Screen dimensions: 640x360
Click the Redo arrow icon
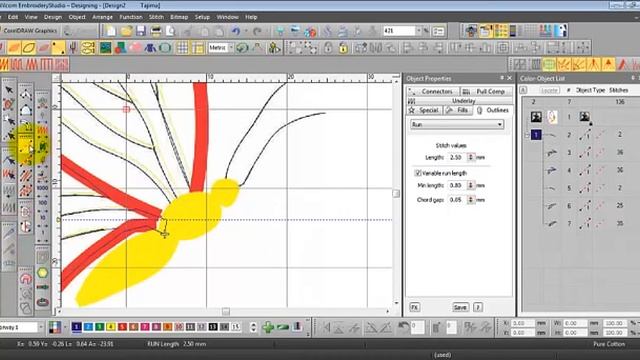pos(257,31)
